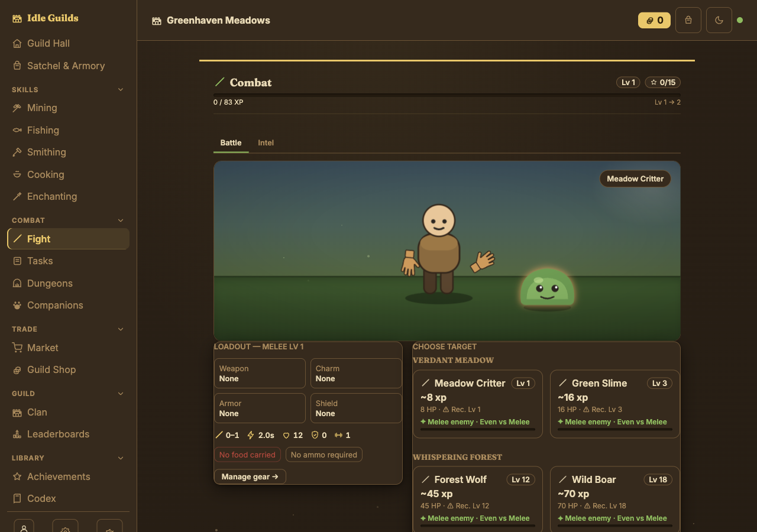The image size is (757, 532).
Task: Click the Lv 1 combat level badge
Action: pos(628,82)
